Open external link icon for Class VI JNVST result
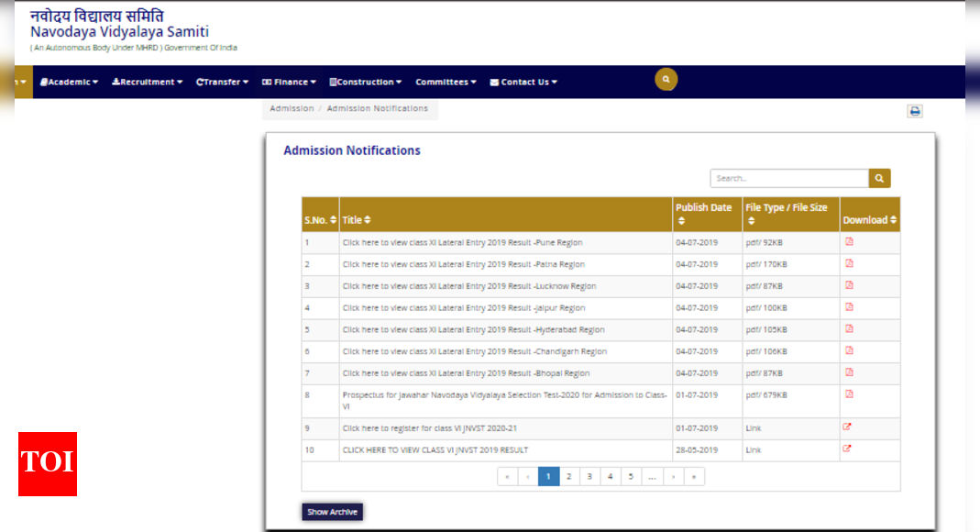The image size is (980, 532). click(846, 449)
